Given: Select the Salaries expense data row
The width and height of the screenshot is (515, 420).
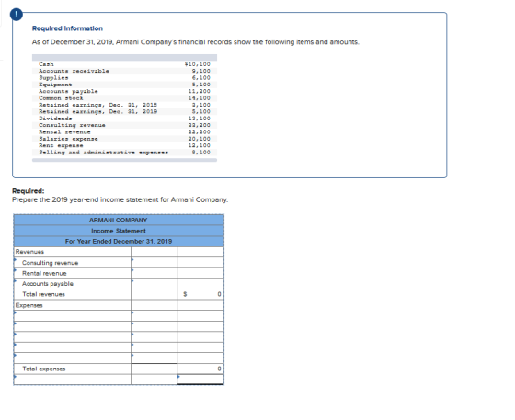Looking at the screenshot, I should [124, 139].
